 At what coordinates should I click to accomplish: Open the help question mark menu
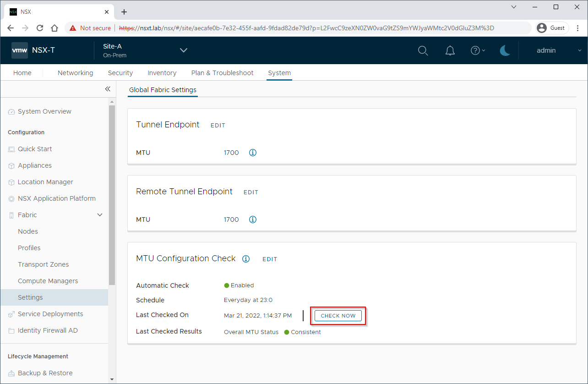[x=478, y=50]
